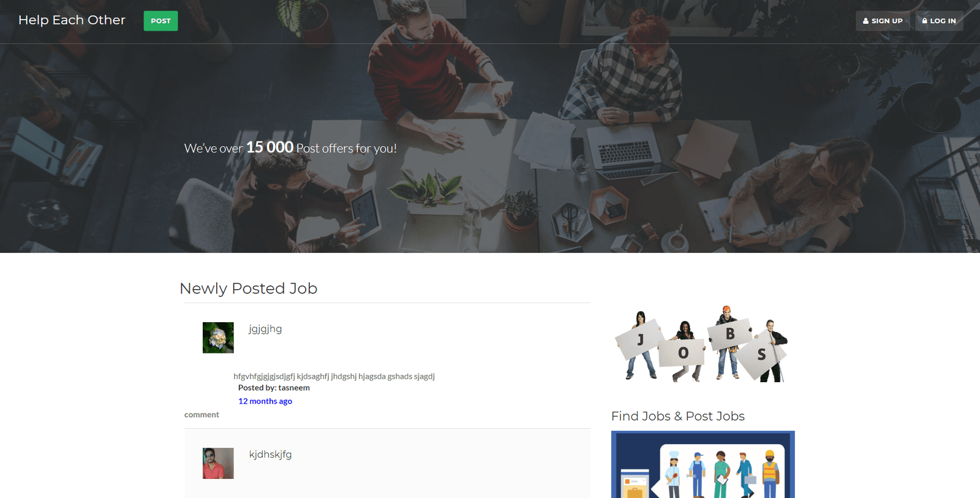Click the LOG IN button
Viewport: 980px width, 498px height.
939,21
